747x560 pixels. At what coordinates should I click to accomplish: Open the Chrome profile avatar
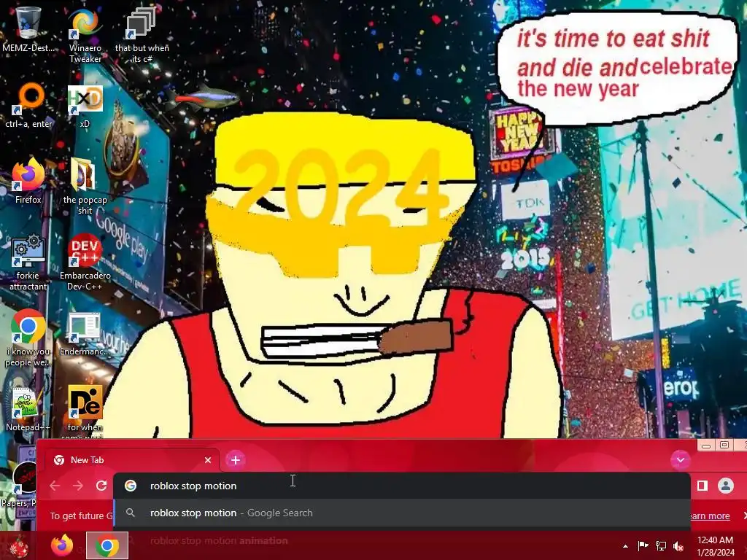point(726,486)
